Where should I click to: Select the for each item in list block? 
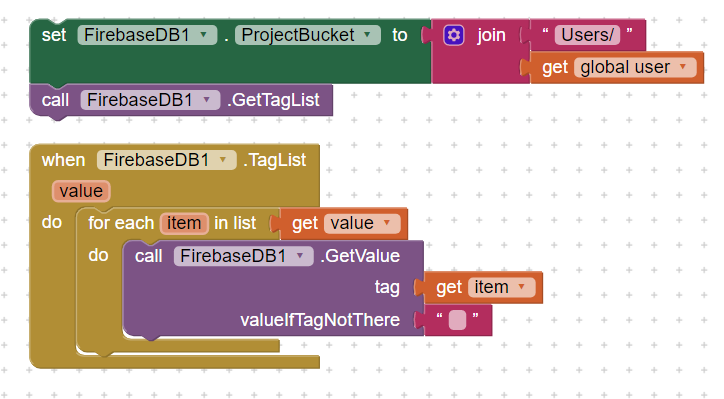178,224
